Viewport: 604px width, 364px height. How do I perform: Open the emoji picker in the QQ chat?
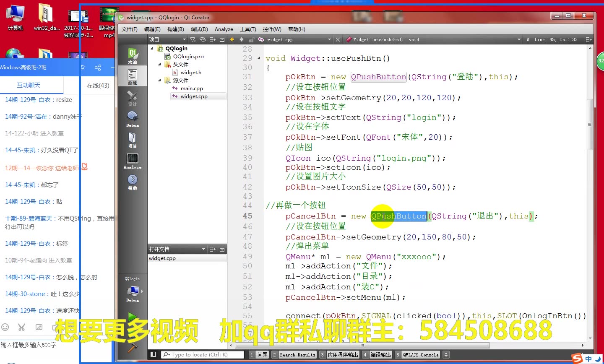(x=5, y=327)
